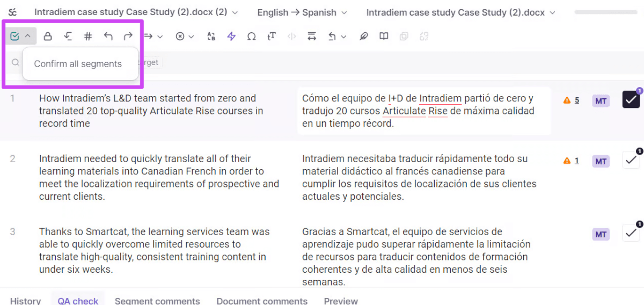Screen dimensions: 644x305
Task: Open the Segment comments tab
Action: point(157,301)
